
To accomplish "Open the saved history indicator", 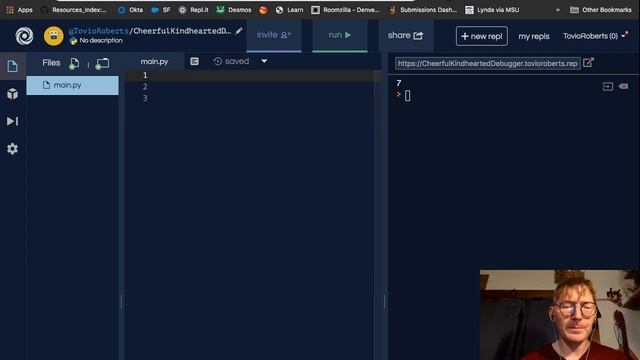I will (231, 61).
